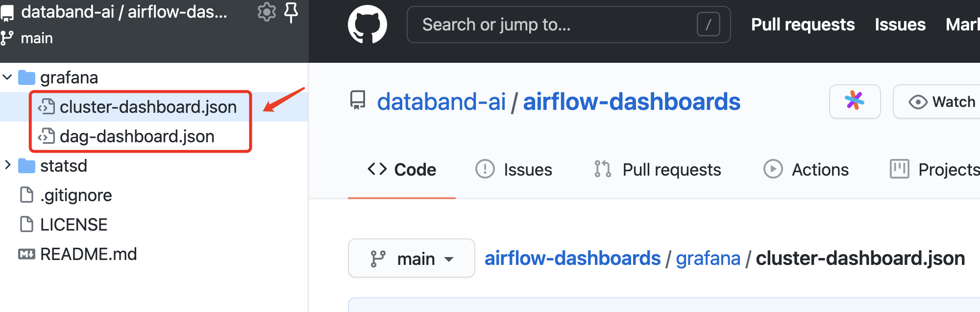Collapse the grafana folder
This screenshot has width=980, height=312.
click(7, 77)
